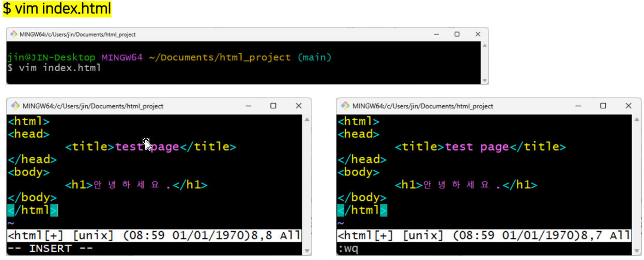Close the left vim window
Image resolution: width=644 pixels, height=260 pixels.
click(298, 106)
